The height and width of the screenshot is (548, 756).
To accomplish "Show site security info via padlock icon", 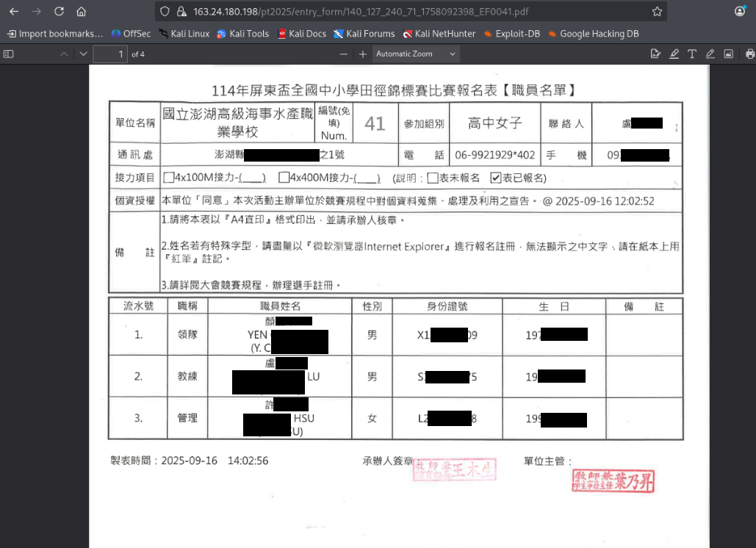I will click(181, 12).
